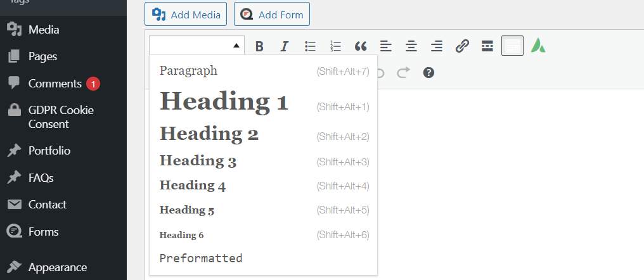
Task: Select Paragraph format option
Action: click(x=263, y=71)
